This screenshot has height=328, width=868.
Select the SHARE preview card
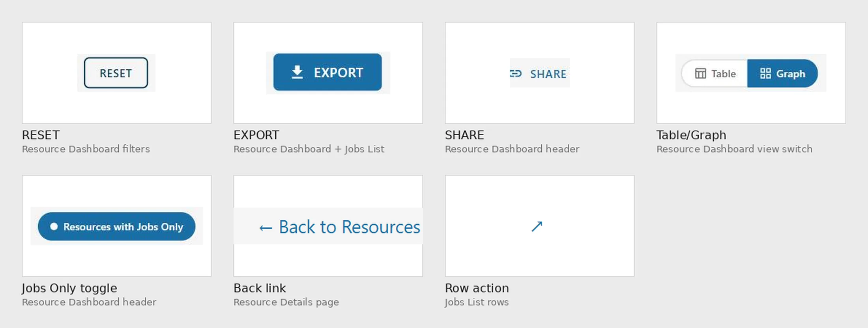click(x=540, y=73)
